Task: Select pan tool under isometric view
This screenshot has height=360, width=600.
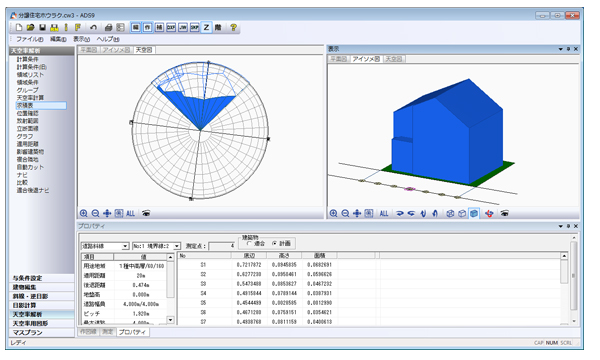Action: (x=357, y=213)
